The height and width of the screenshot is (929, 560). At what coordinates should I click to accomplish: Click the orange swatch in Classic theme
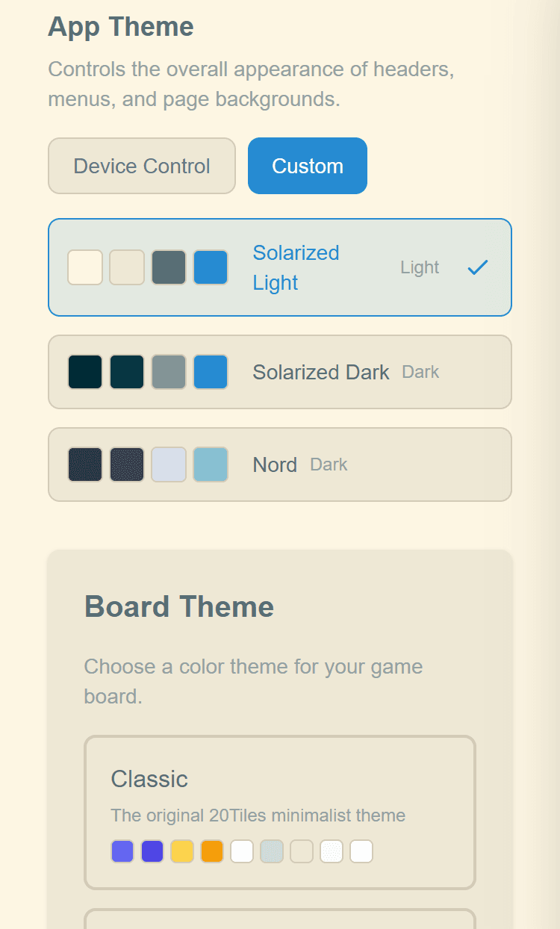coord(212,851)
